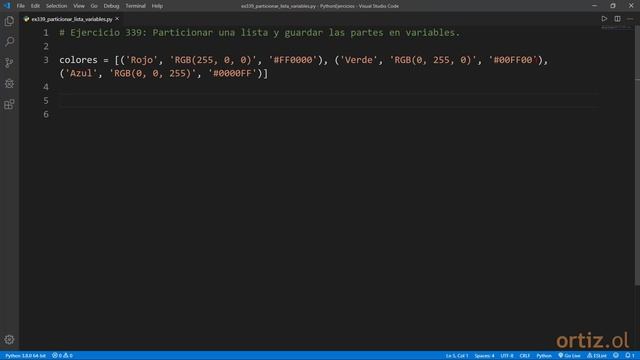Viewport: 640px width, 360px height.
Task: Run Python file with the play icon
Action: (x=604, y=19)
